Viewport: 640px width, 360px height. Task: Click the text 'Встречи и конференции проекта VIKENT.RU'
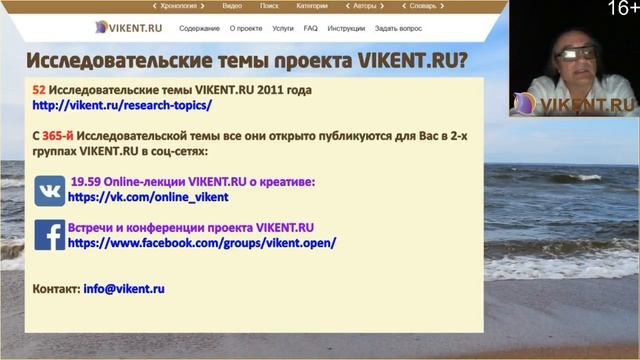point(191,228)
